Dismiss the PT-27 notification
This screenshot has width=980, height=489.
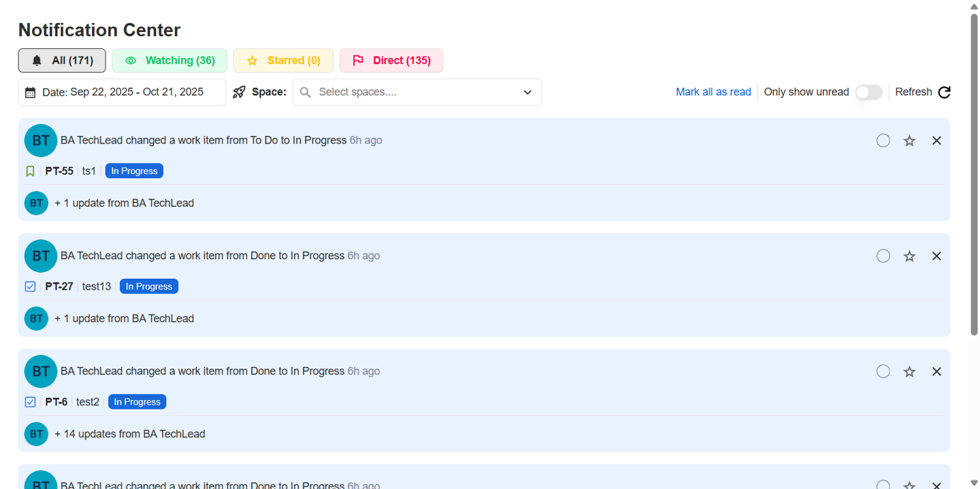click(936, 256)
